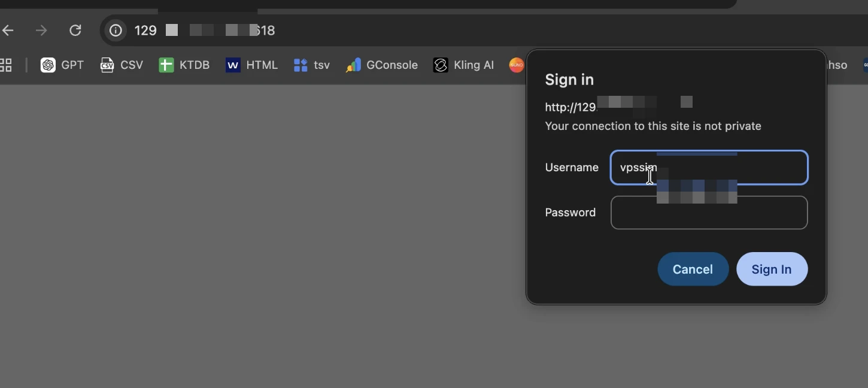Click the orange Suno bookmark icon

(517, 65)
